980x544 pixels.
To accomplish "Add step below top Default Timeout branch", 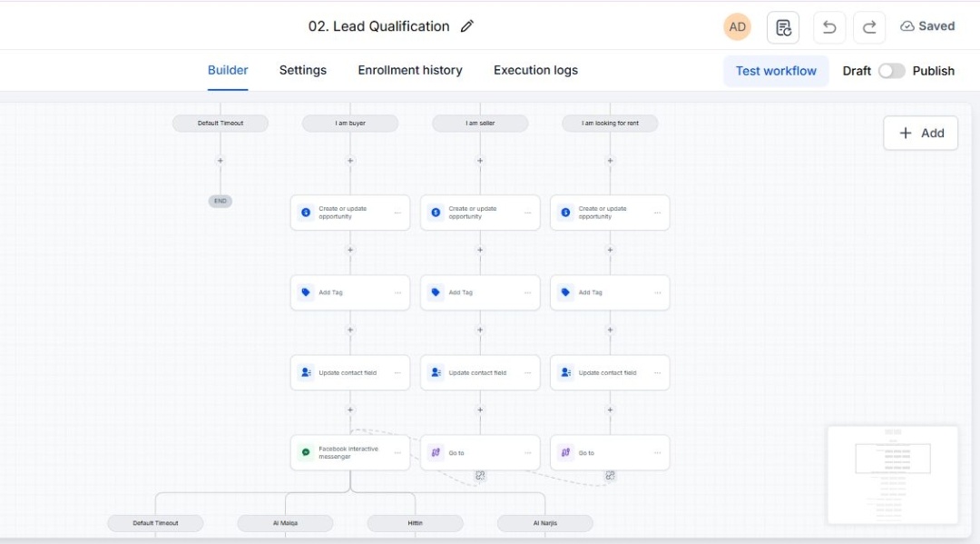I will pyautogui.click(x=220, y=161).
